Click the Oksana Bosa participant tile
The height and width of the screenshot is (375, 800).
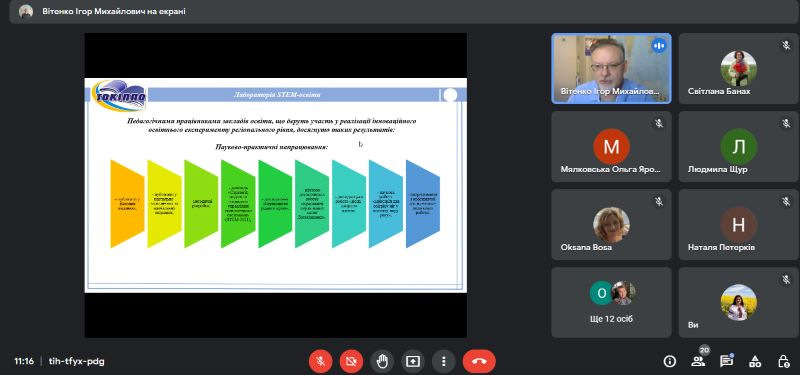pos(611,224)
